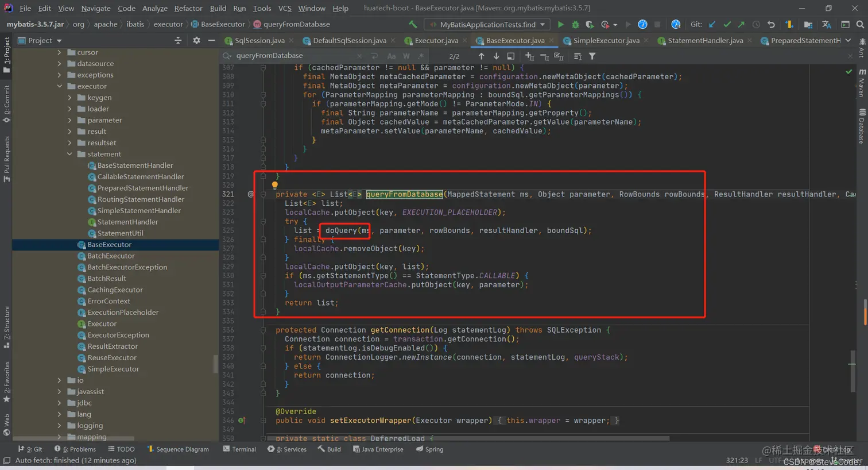This screenshot has width=868, height=470.
Task: Run MyBatisApplicationTests.find with the green play icon
Action: pos(560,24)
